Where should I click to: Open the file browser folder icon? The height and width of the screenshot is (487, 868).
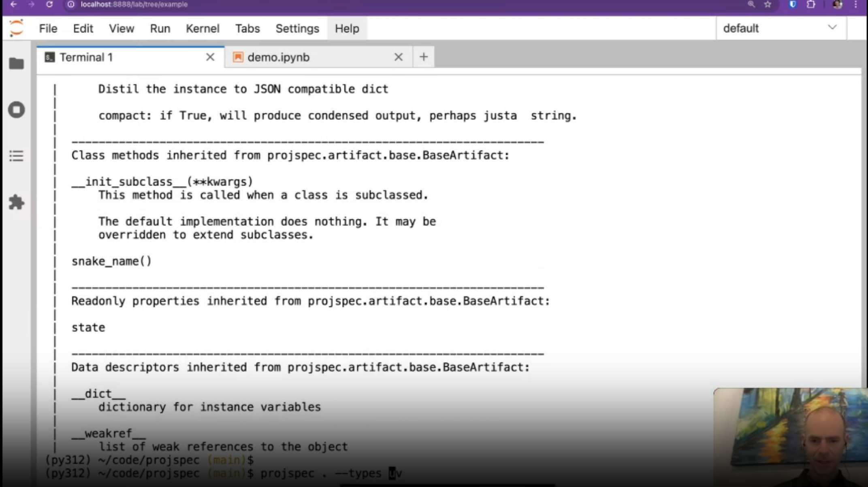[x=16, y=64]
